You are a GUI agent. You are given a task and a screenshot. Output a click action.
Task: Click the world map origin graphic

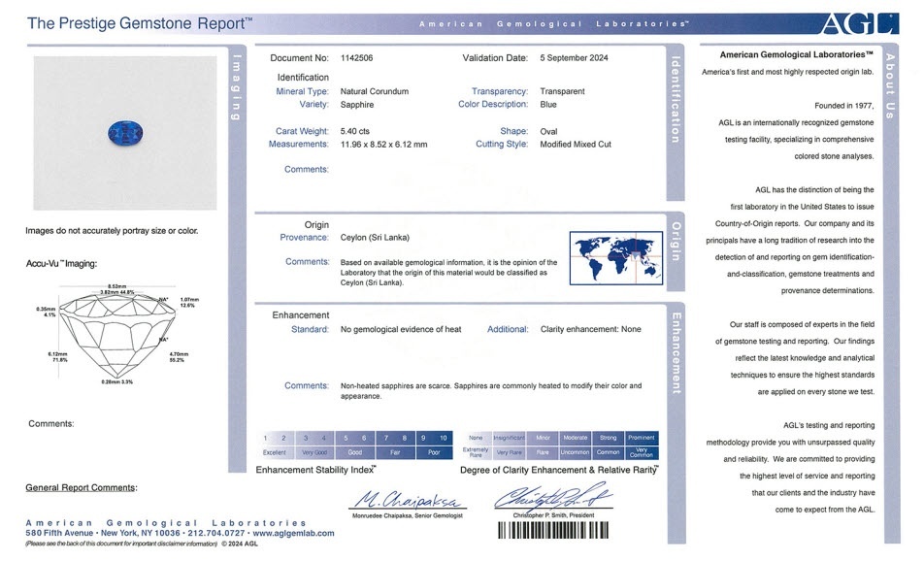(x=615, y=259)
